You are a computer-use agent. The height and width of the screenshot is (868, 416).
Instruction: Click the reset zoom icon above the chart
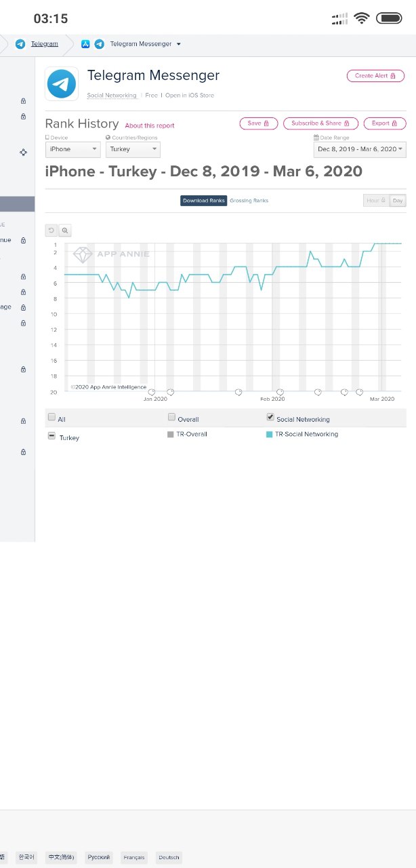coord(51,231)
